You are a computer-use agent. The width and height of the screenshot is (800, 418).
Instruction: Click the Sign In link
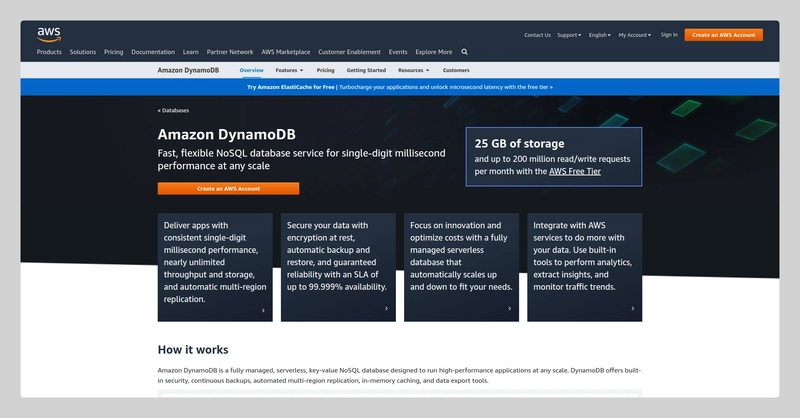point(669,35)
